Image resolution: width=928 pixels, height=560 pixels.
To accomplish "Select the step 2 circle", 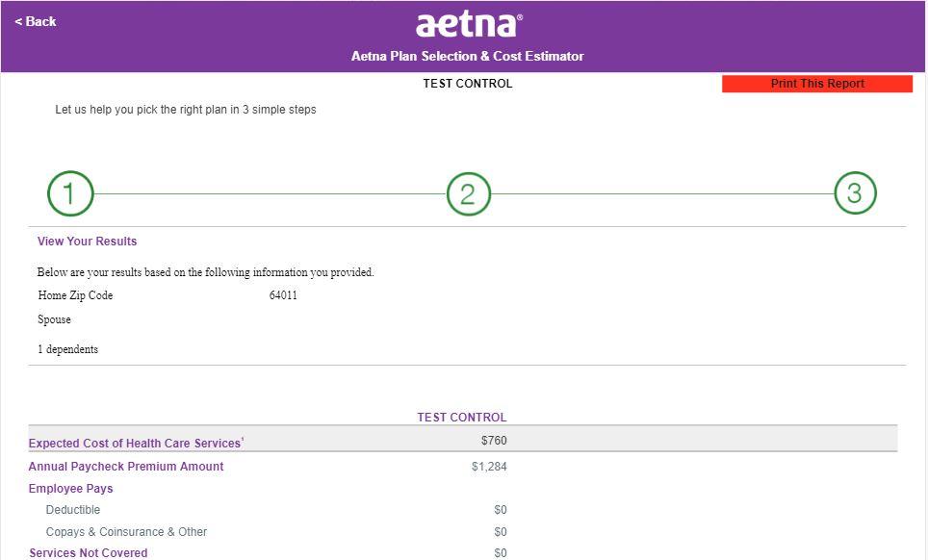I will 468,194.
